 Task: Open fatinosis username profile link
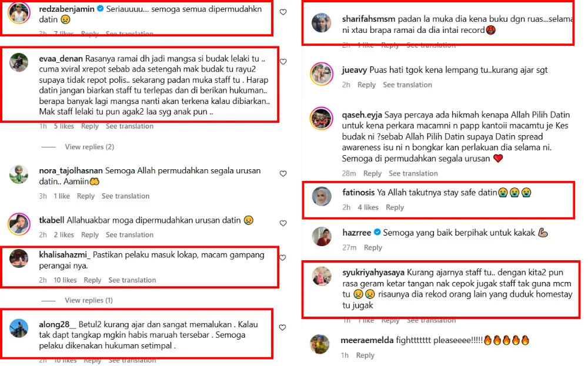[359, 193]
